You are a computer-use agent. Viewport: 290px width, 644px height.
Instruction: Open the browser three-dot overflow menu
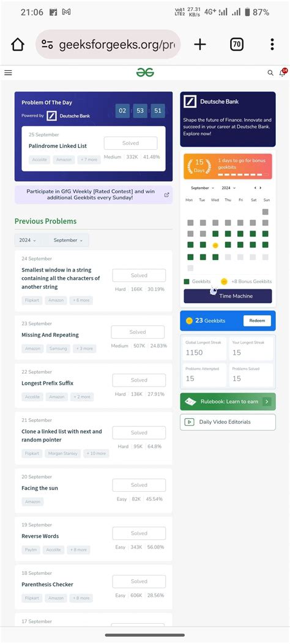[x=272, y=45]
